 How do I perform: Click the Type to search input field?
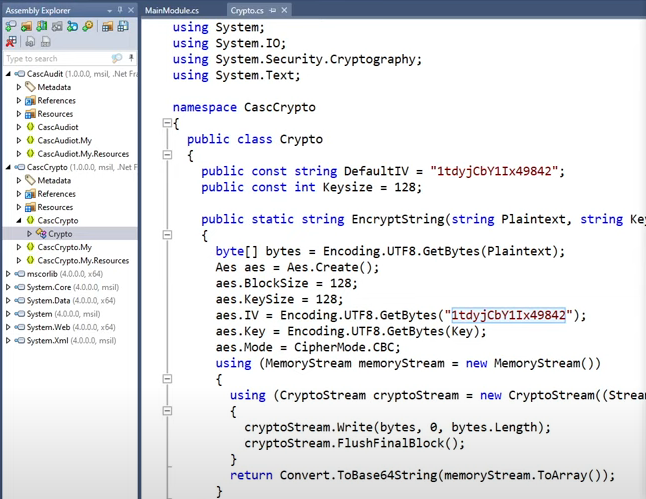click(x=55, y=59)
